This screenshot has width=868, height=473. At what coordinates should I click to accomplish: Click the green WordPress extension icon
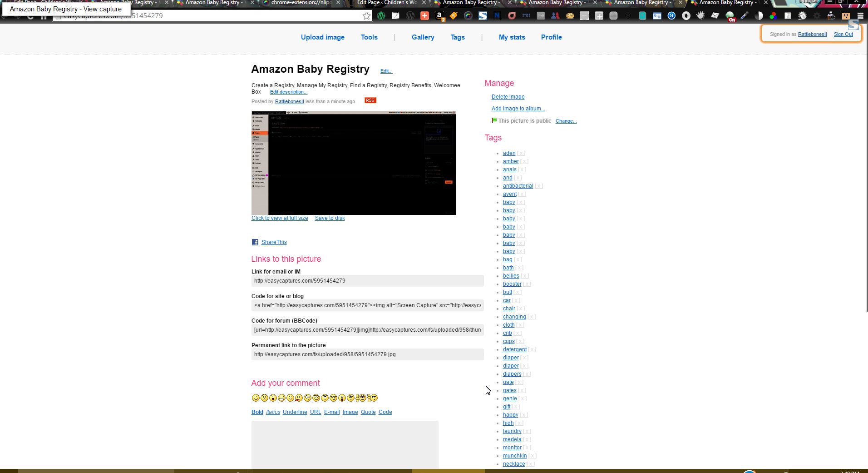click(381, 16)
